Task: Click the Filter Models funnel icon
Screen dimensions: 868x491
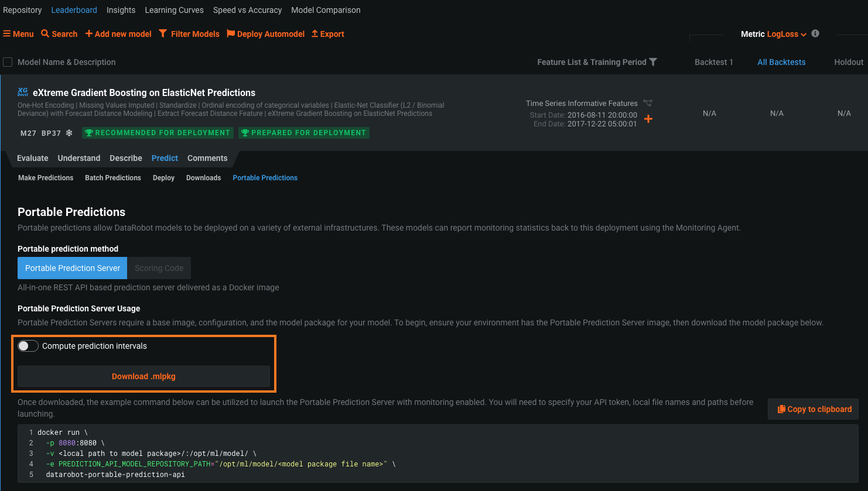Action: coord(163,34)
